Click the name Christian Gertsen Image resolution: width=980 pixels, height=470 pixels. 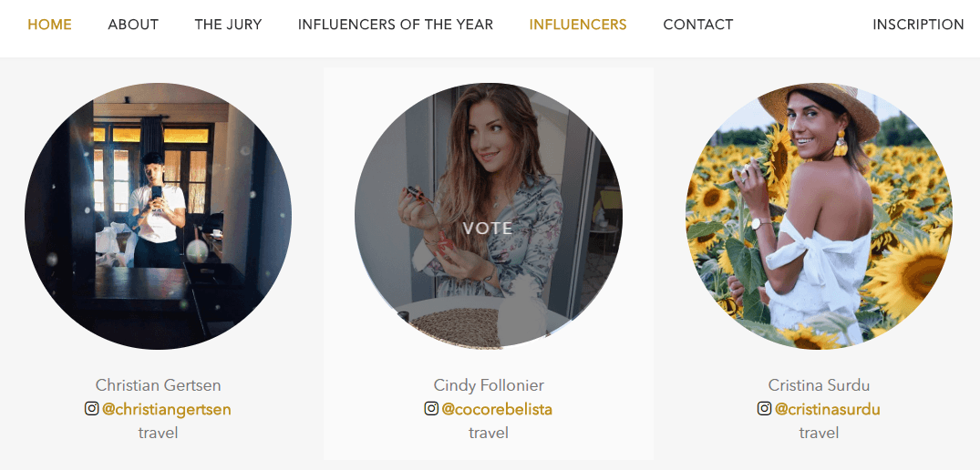click(158, 385)
